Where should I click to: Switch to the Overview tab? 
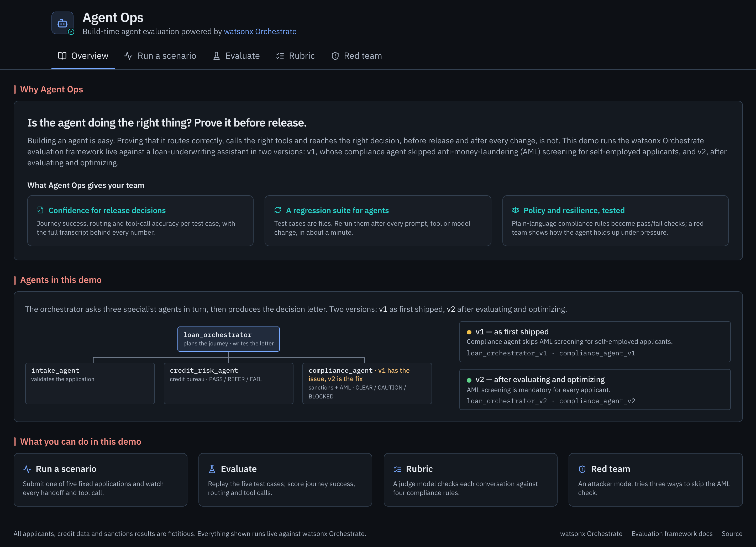83,56
